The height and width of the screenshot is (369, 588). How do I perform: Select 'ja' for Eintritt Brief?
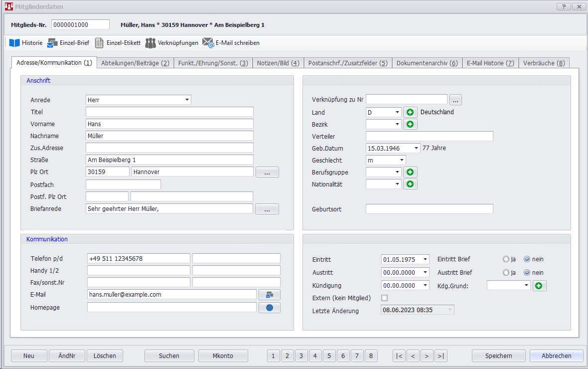506,259
